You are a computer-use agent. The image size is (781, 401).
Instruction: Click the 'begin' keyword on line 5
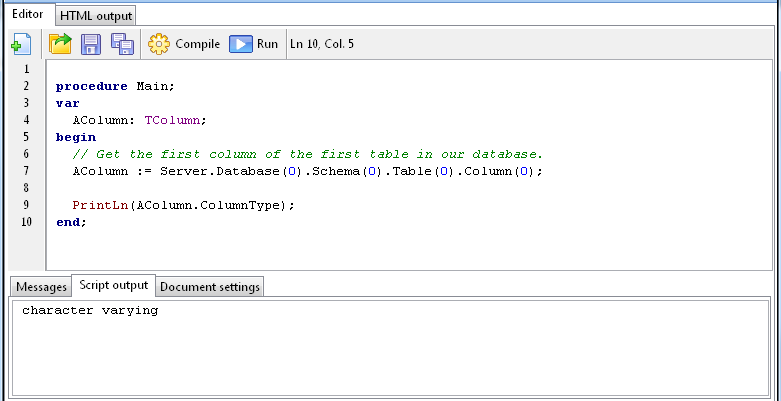pyautogui.click(x=76, y=137)
